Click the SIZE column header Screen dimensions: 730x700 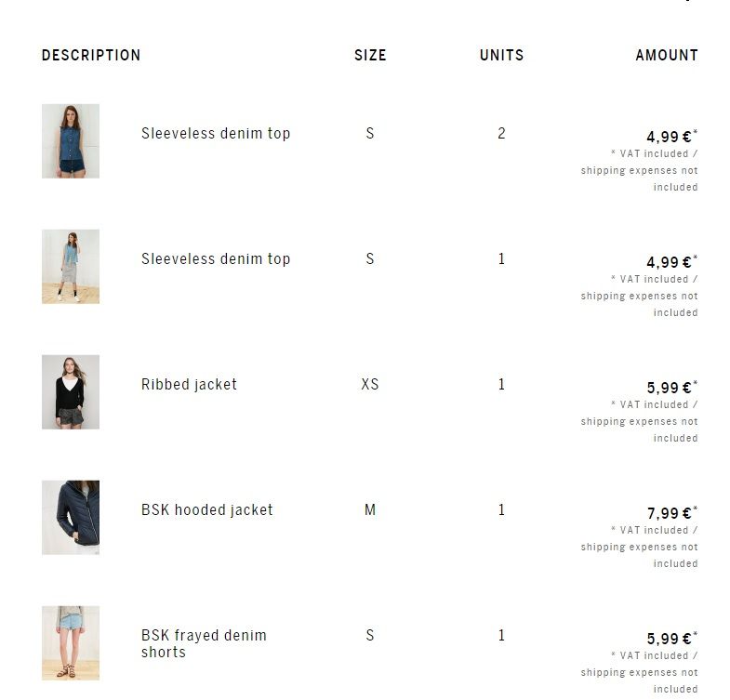coord(370,55)
